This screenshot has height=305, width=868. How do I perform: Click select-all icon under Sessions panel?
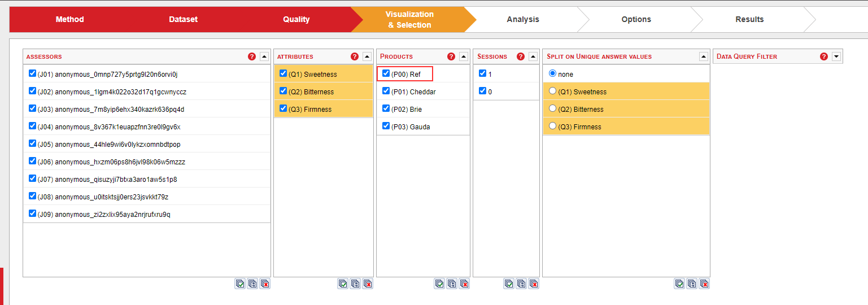pyautogui.click(x=509, y=284)
